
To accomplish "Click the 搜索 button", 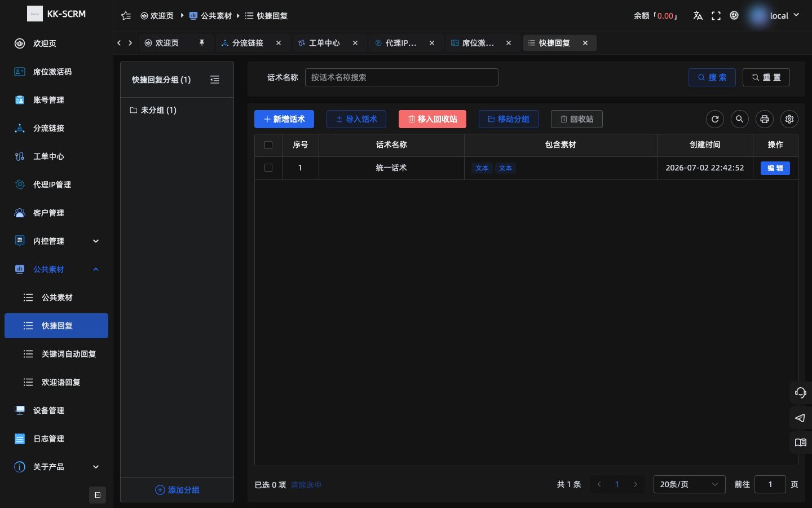I will coord(712,77).
